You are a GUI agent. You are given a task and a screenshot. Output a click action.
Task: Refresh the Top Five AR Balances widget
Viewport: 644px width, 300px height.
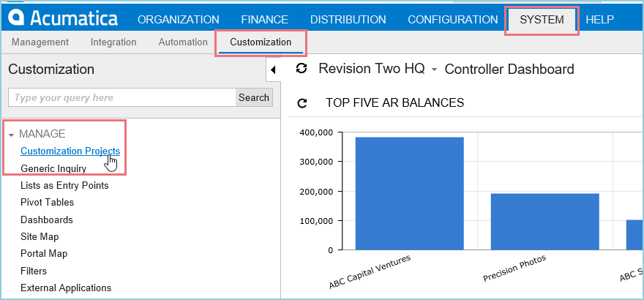coord(302,103)
